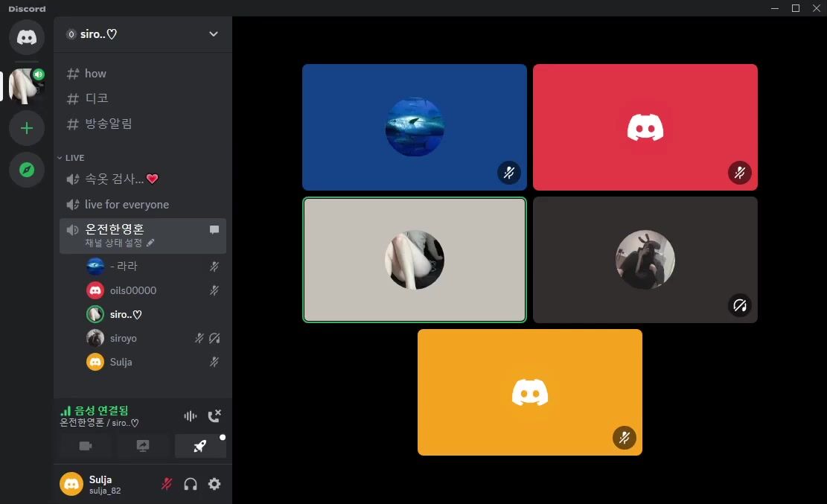Open chat for 온전한영혼 channel
The height and width of the screenshot is (504, 827).
point(214,229)
